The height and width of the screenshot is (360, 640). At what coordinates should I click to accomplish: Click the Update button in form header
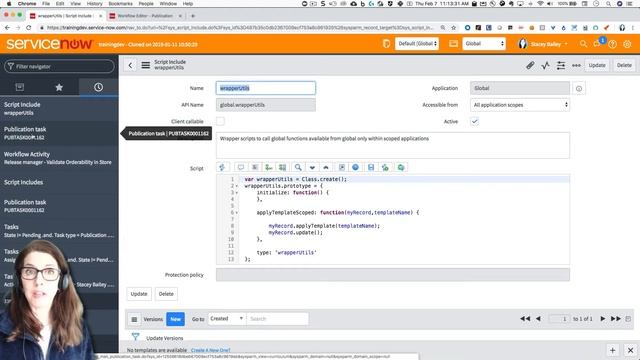coord(597,65)
